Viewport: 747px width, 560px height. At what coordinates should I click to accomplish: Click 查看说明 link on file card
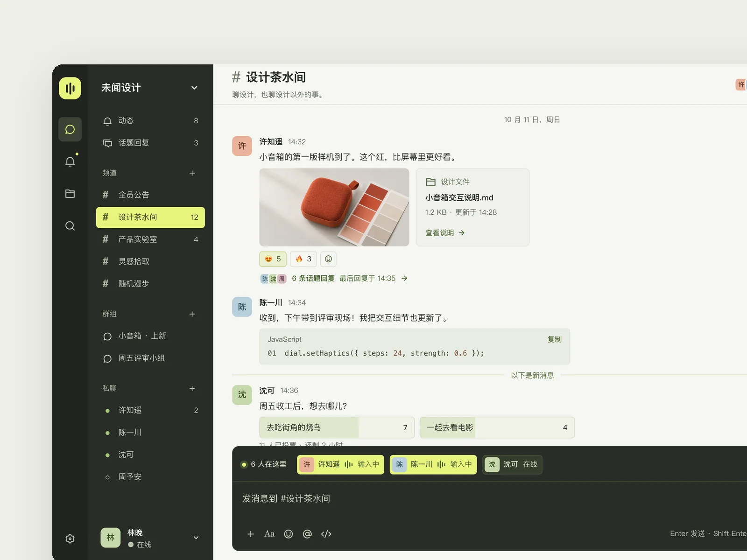(x=445, y=233)
